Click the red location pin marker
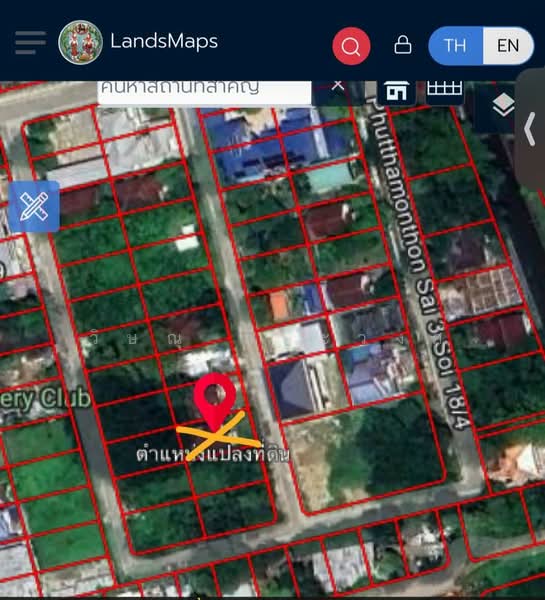545x600 pixels. point(214,402)
